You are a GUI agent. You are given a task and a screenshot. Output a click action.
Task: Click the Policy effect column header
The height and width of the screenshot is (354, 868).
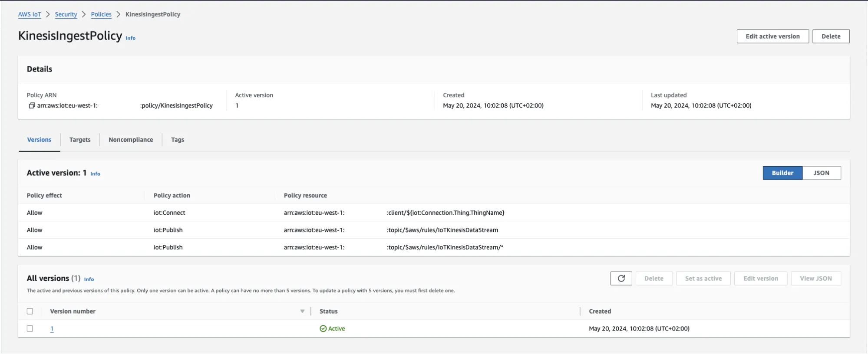click(44, 196)
